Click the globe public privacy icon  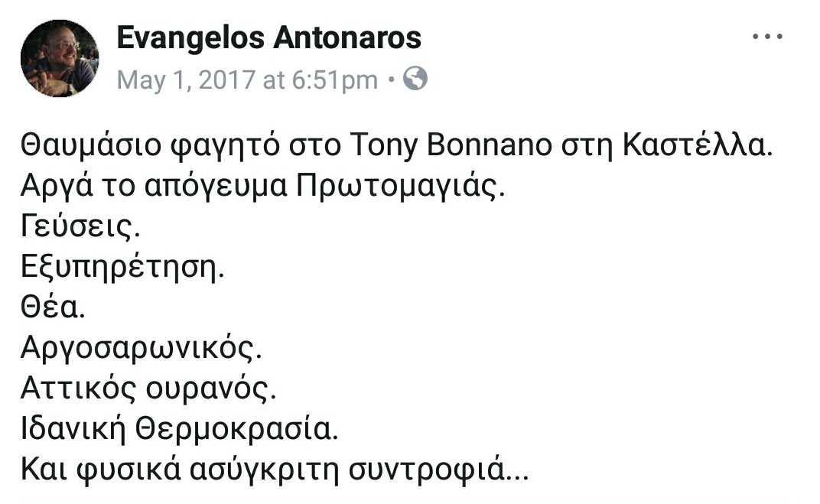click(x=415, y=79)
